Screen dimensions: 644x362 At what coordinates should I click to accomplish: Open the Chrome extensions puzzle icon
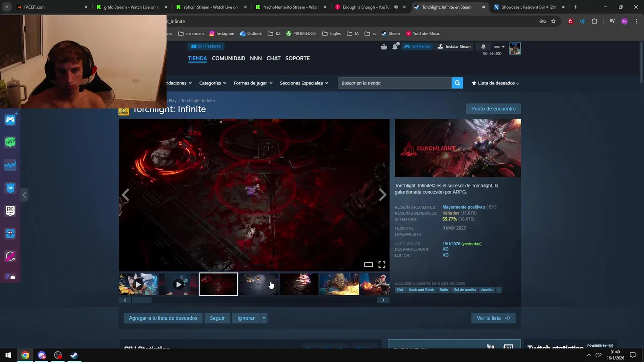tap(594, 21)
